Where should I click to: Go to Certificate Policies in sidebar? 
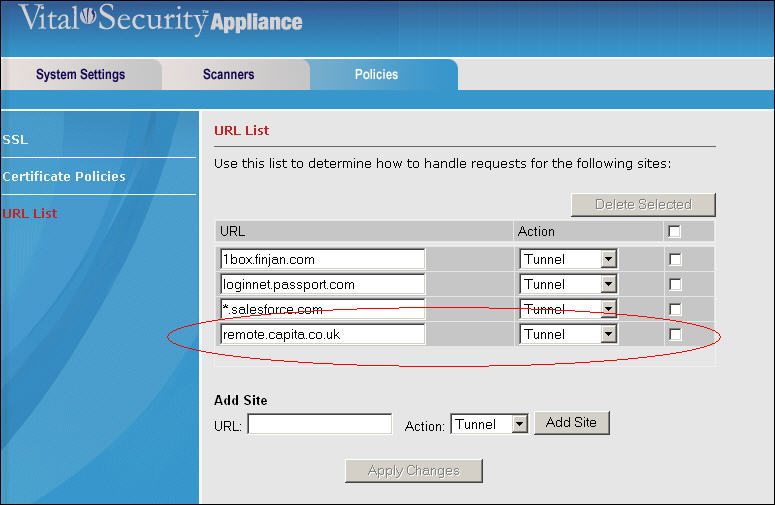point(64,177)
